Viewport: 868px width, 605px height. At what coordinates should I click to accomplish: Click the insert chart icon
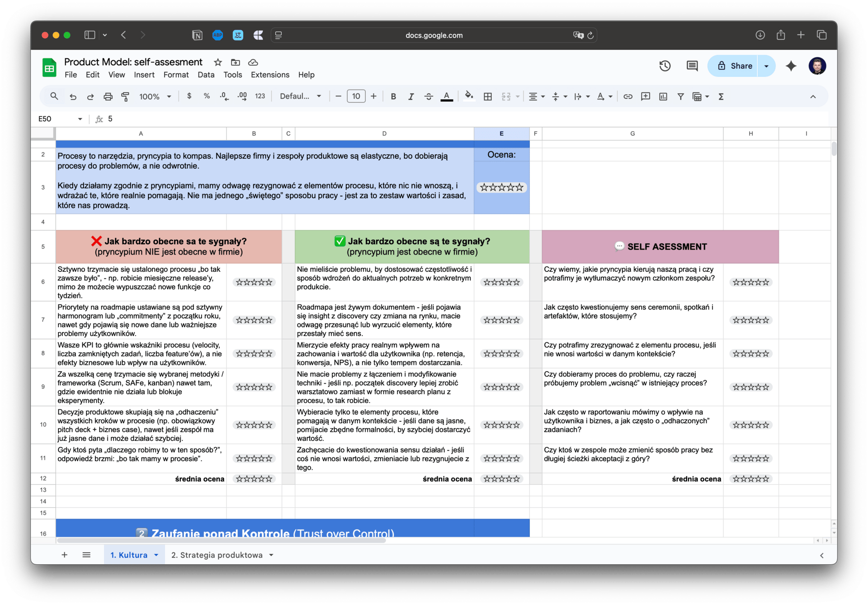point(663,96)
